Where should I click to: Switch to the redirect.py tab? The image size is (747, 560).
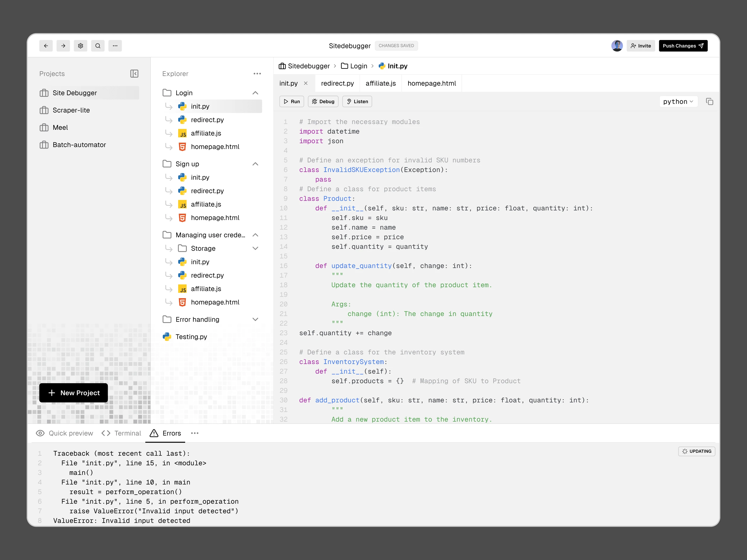point(337,83)
